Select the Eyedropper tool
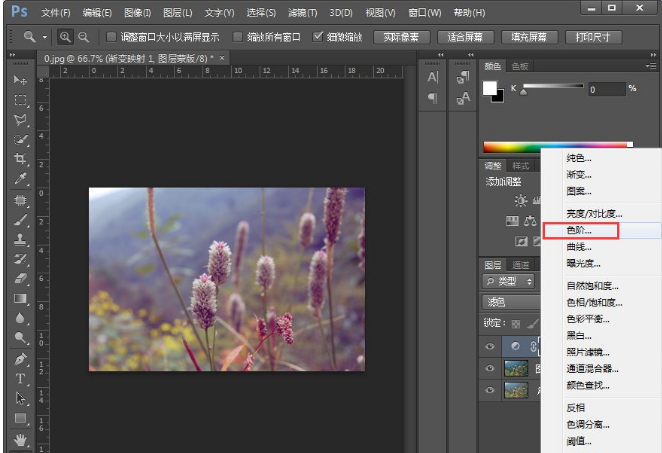The image size is (662, 453). point(20,180)
